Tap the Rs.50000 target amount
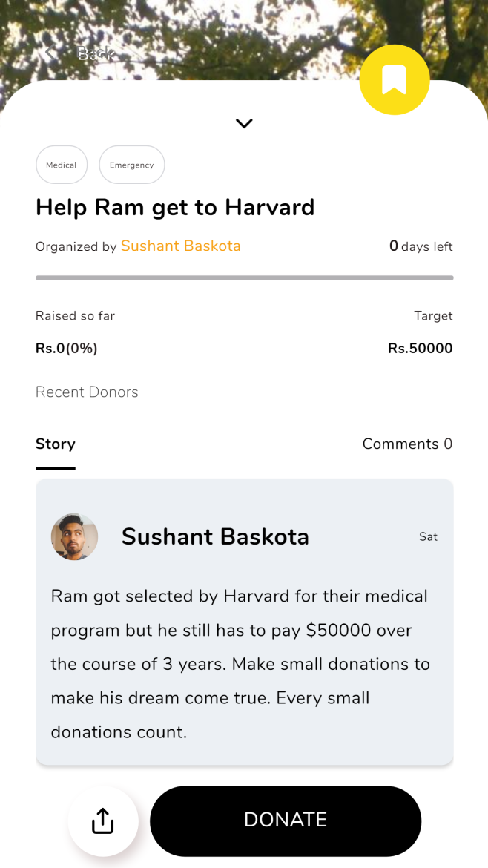 point(420,349)
